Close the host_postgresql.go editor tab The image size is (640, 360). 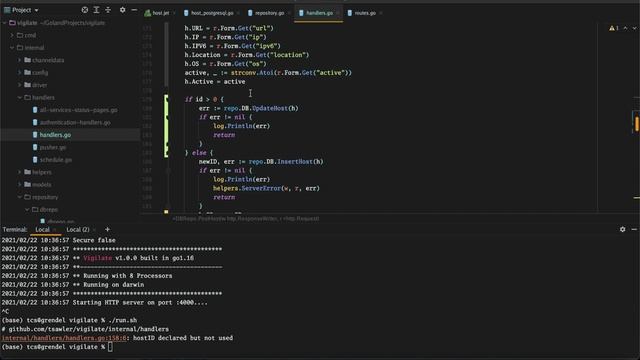point(238,13)
